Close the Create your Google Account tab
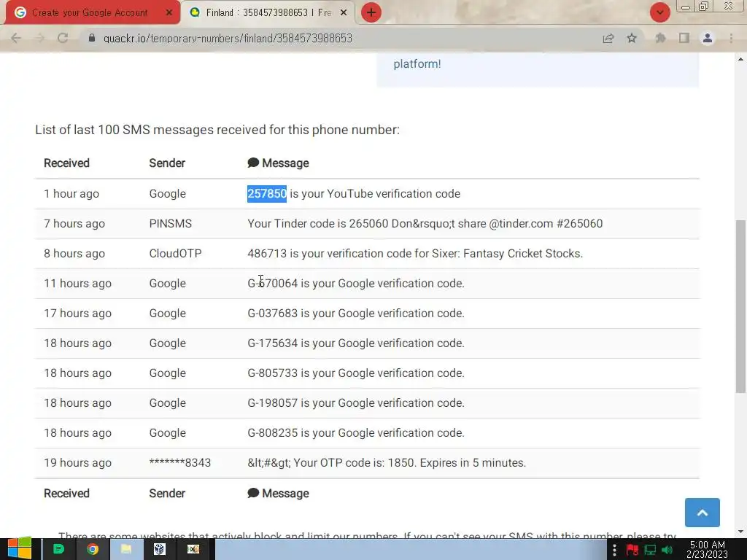This screenshot has width=747, height=560. 169,13
